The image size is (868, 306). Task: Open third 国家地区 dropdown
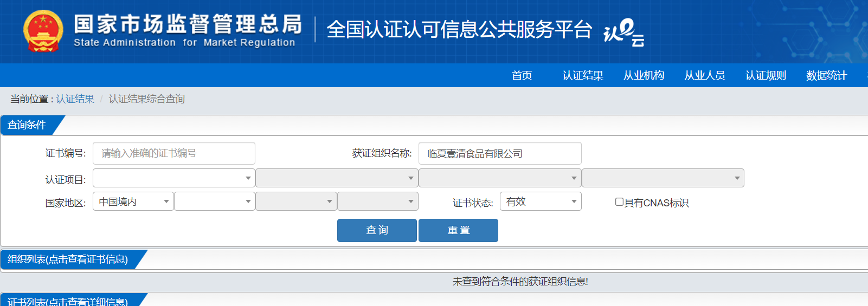[296, 201]
